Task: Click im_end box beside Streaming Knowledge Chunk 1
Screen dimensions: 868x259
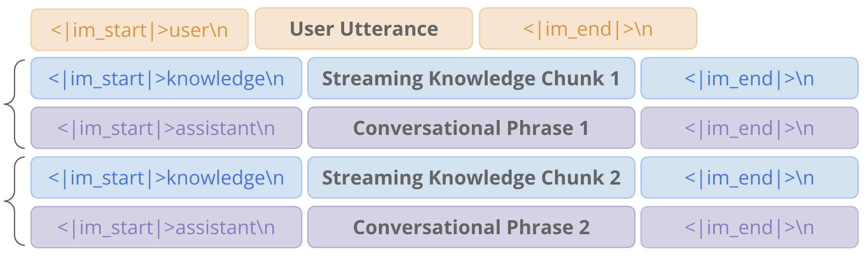Action: point(749,78)
